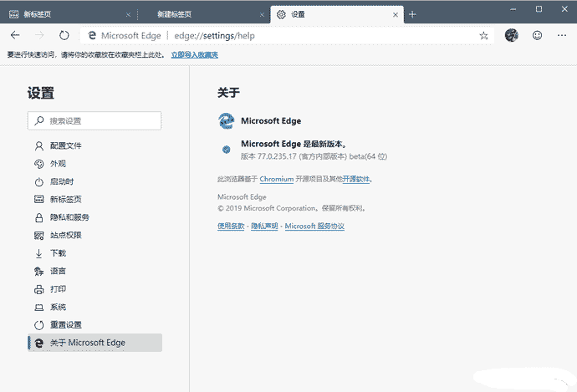Go back with the back arrow
Screen dimensions: 577x392
pos(15,35)
